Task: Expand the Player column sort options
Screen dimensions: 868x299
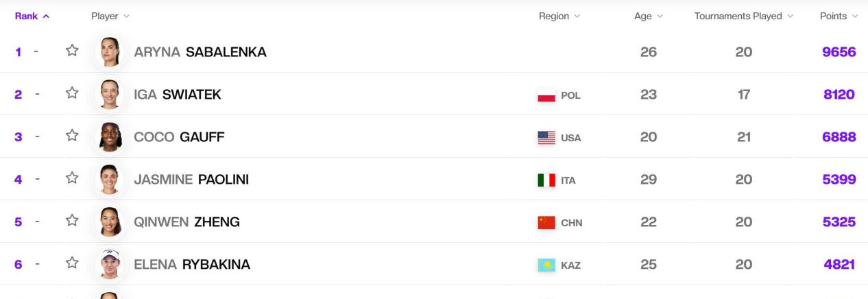Action: [110, 16]
